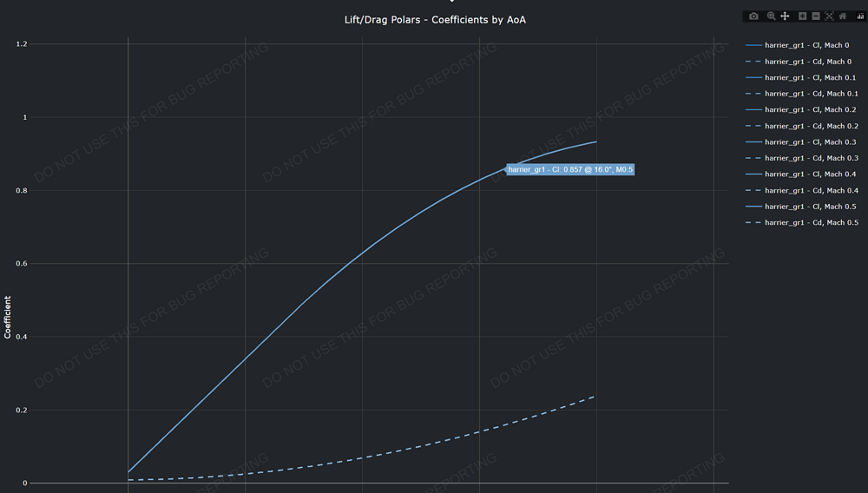Download plot as PNG camera icon
The height and width of the screenshot is (493, 868).
(x=753, y=16)
